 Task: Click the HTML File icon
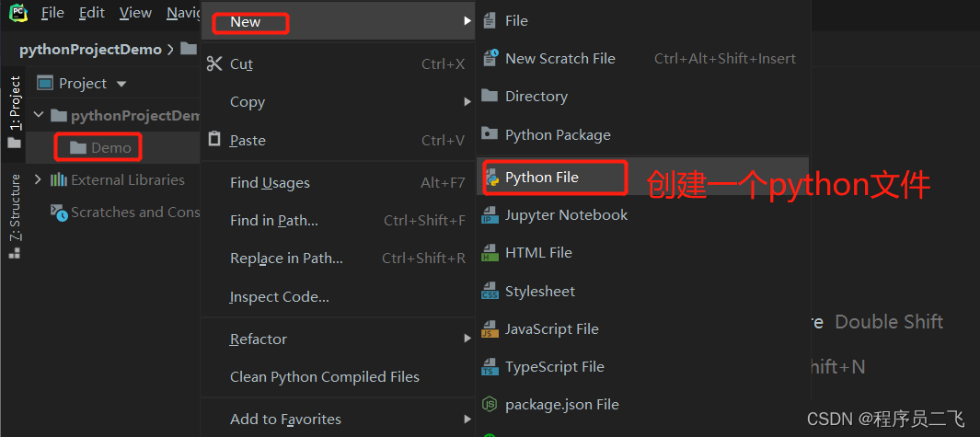pyautogui.click(x=490, y=253)
